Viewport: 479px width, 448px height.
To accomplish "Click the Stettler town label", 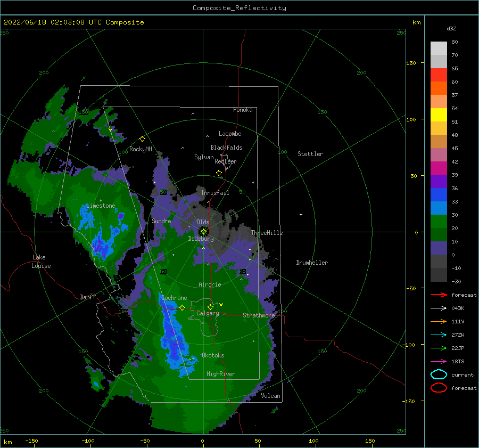I will 310,154.
